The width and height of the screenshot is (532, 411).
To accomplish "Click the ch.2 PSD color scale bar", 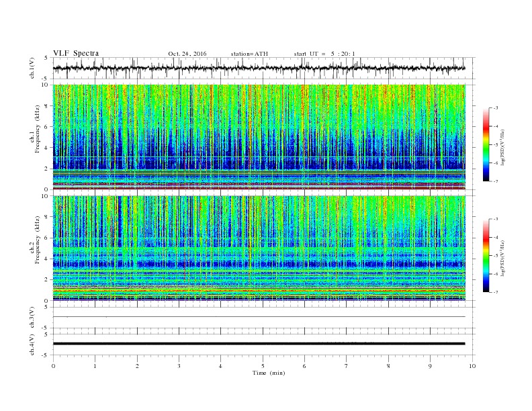I will 486,256.
